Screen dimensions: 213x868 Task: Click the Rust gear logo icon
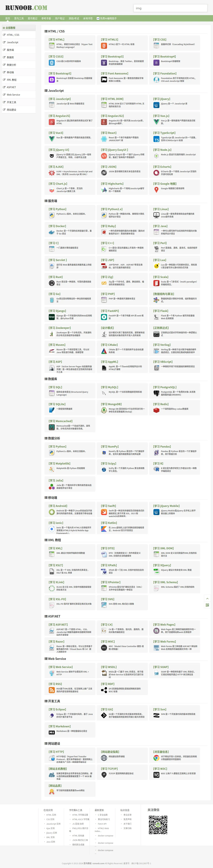(51, 283)
